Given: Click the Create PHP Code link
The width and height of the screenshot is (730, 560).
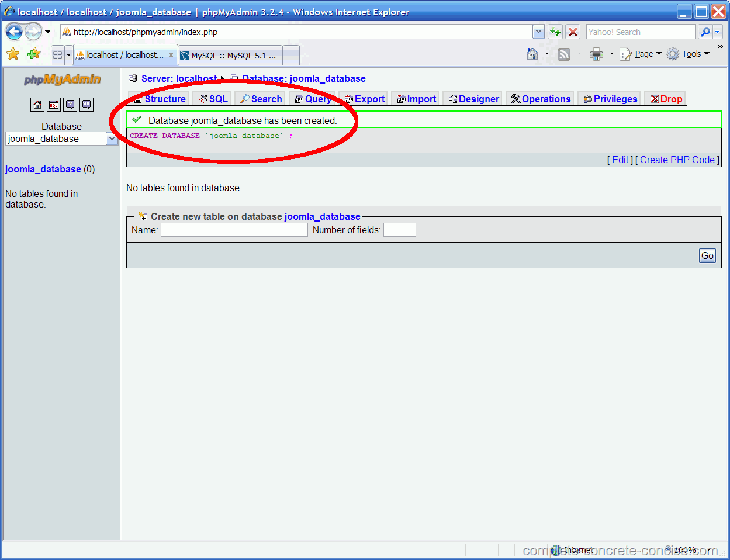Looking at the screenshot, I should click(677, 160).
